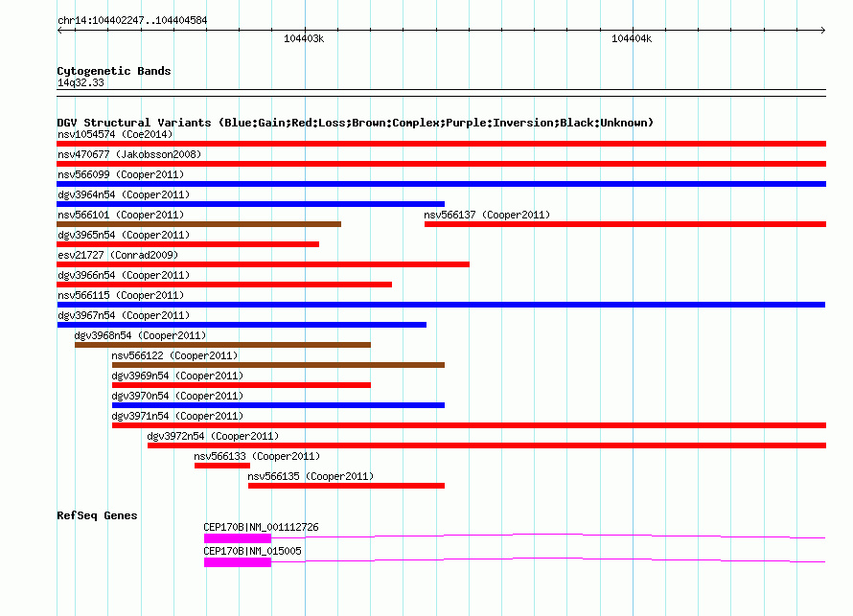This screenshot has height=616, width=853.
Task: Click the right arrow of the ruler
Action: 822,30
